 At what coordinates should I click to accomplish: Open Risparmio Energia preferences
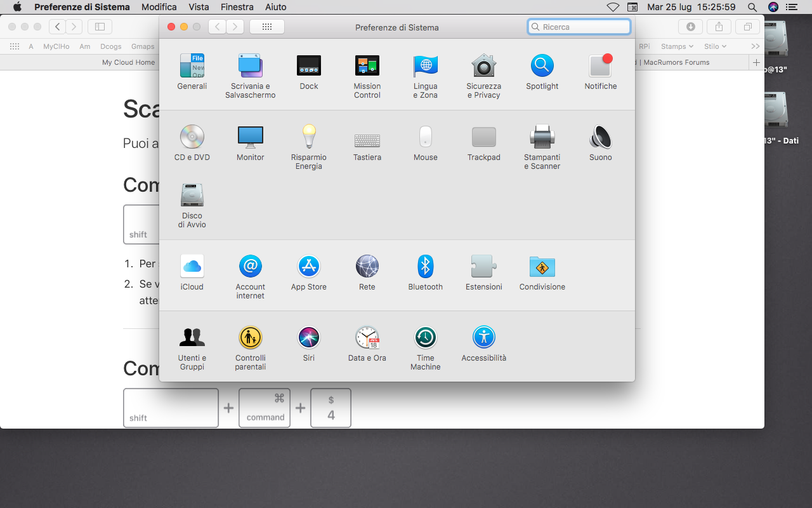pyautogui.click(x=309, y=147)
